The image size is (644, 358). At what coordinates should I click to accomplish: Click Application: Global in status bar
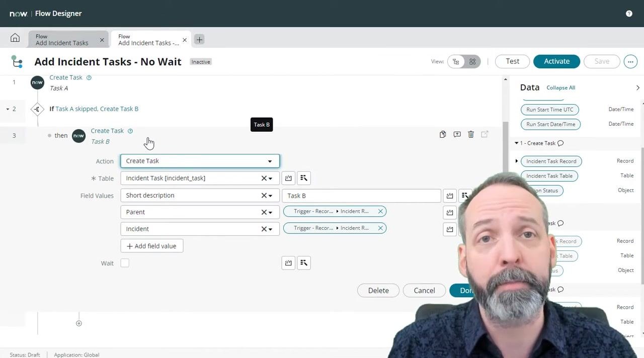76,354
